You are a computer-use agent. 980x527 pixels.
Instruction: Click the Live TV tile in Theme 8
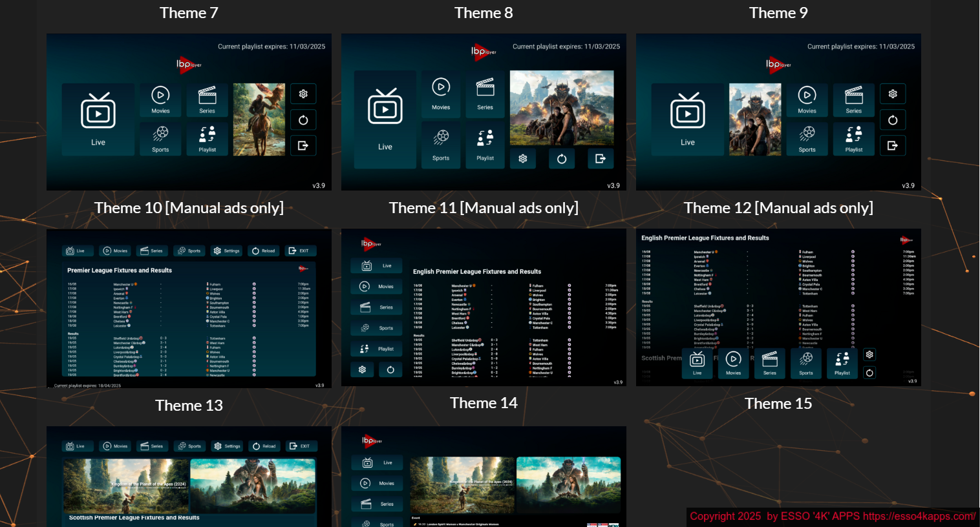coord(385,119)
